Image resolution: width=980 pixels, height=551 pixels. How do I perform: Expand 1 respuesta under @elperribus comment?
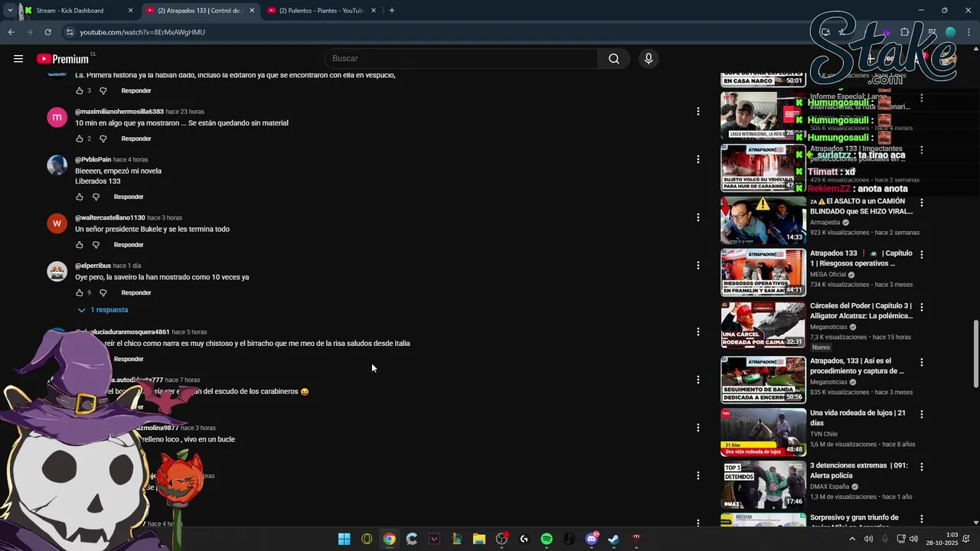[x=103, y=310]
